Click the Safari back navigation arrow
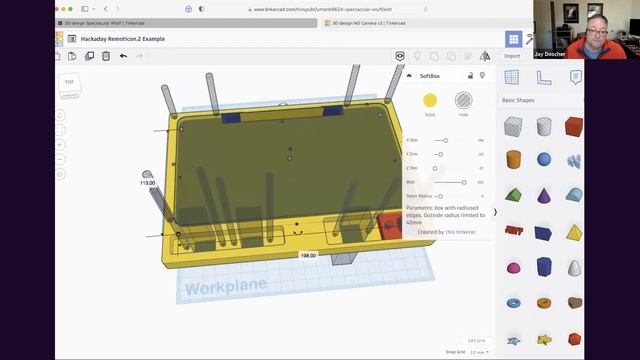Image resolution: width=640 pixels, height=360 pixels. [106, 9]
